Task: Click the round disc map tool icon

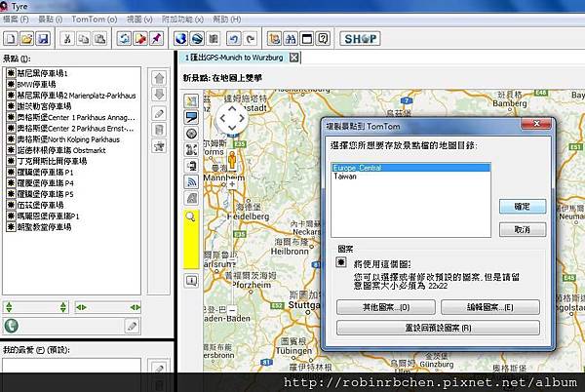Action: click(191, 134)
